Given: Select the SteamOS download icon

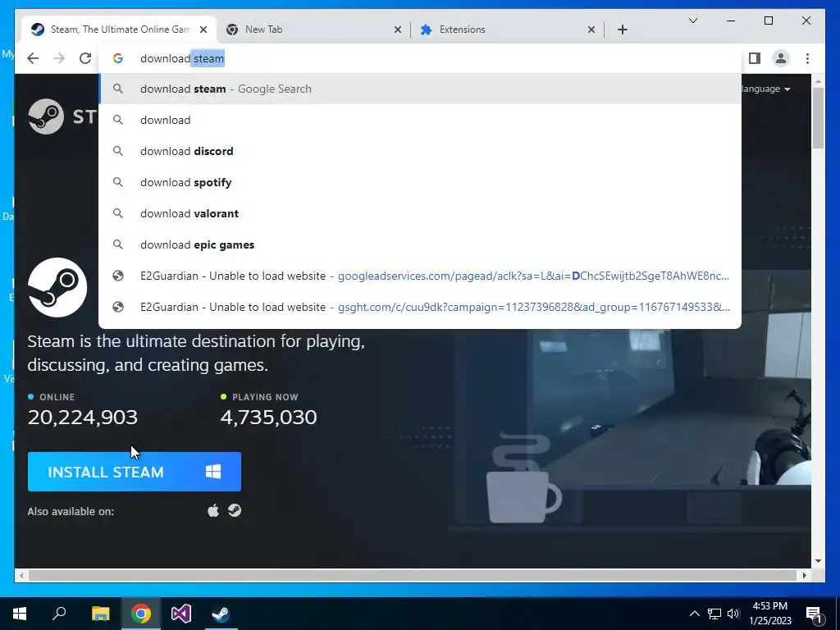Looking at the screenshot, I should [x=235, y=510].
